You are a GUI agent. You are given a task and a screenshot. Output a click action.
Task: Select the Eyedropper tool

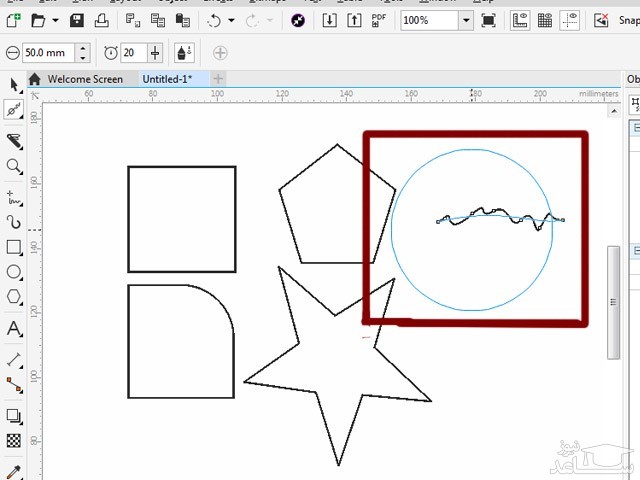coord(14,471)
